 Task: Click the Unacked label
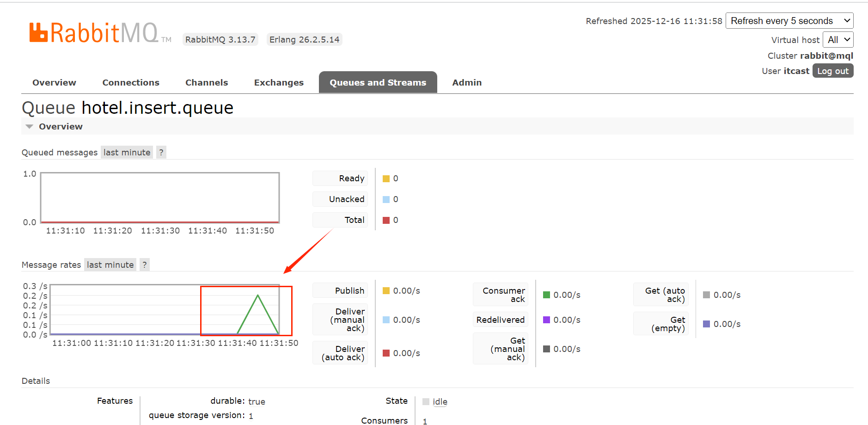pos(341,199)
